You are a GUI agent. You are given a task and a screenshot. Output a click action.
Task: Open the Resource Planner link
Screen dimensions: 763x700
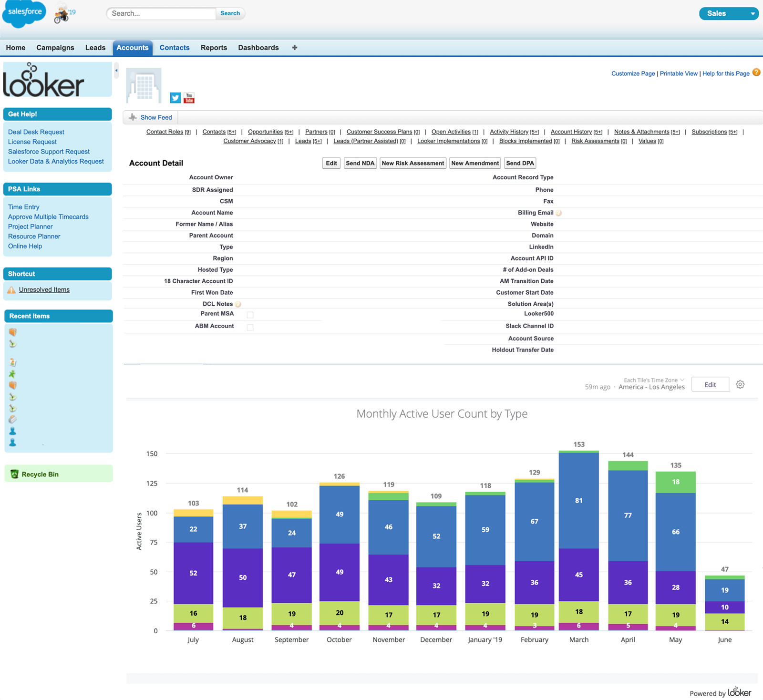click(34, 236)
